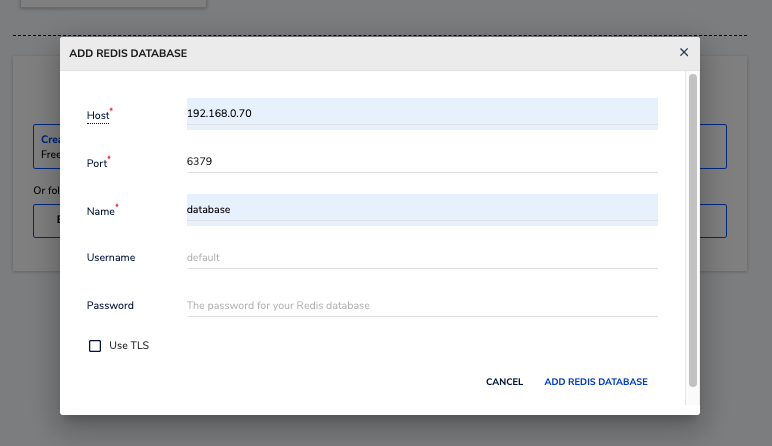Click the dialog's vertical scrollbar

(692, 230)
